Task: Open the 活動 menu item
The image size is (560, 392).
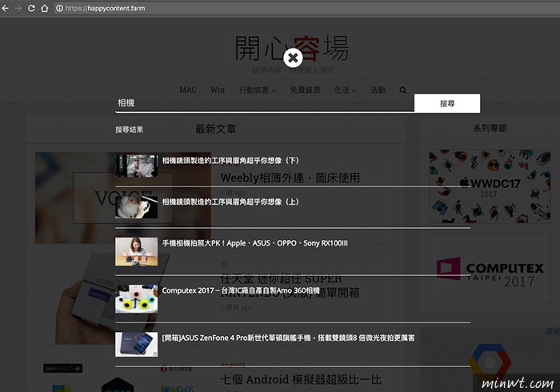Action: tap(378, 90)
